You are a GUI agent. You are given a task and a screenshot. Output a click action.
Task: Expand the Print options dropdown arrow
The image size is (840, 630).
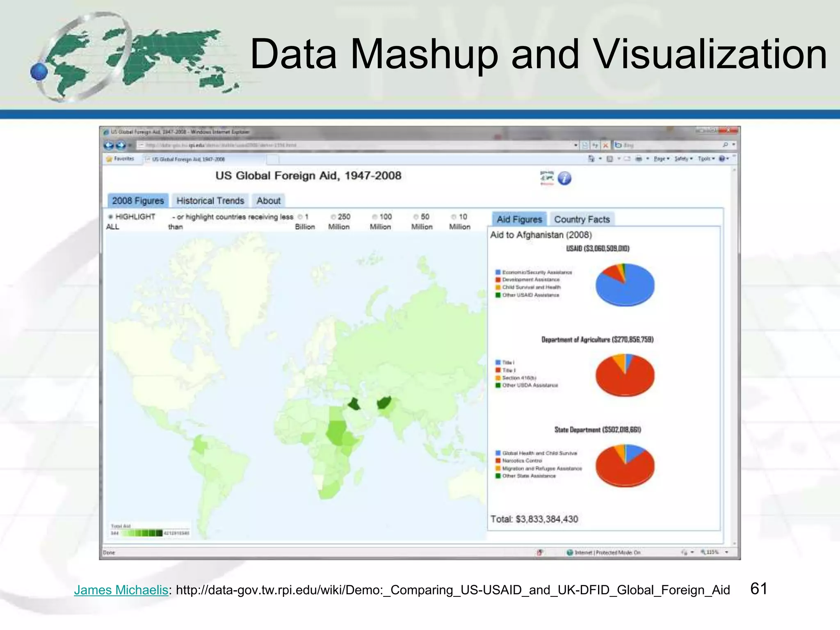click(x=648, y=159)
